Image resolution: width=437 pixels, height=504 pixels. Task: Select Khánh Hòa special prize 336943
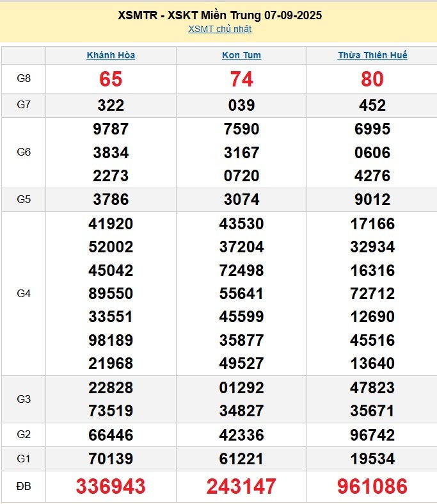(111, 487)
